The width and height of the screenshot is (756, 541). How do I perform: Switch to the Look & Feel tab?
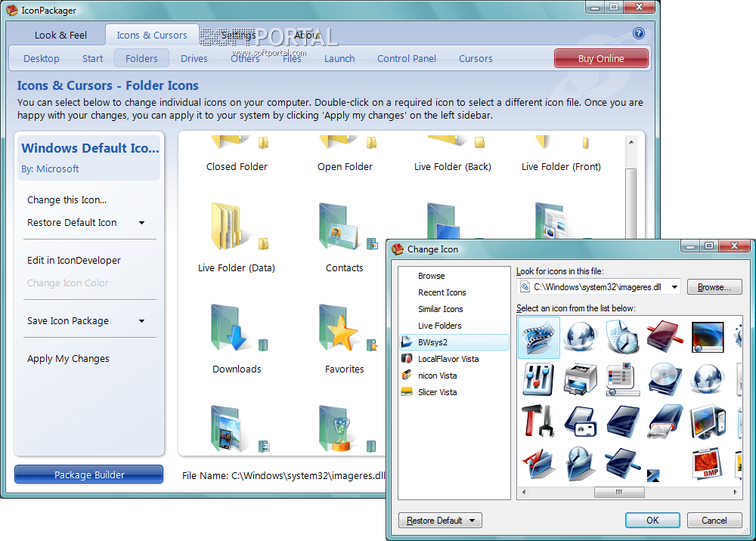pyautogui.click(x=60, y=36)
